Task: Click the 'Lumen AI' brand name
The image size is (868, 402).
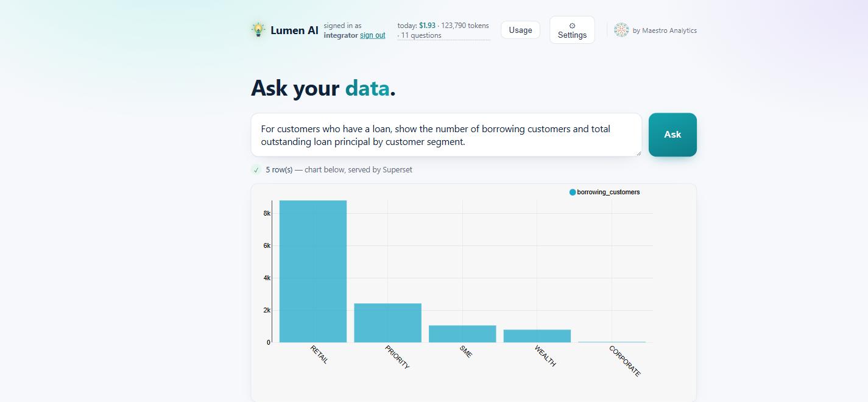Action: tap(294, 30)
